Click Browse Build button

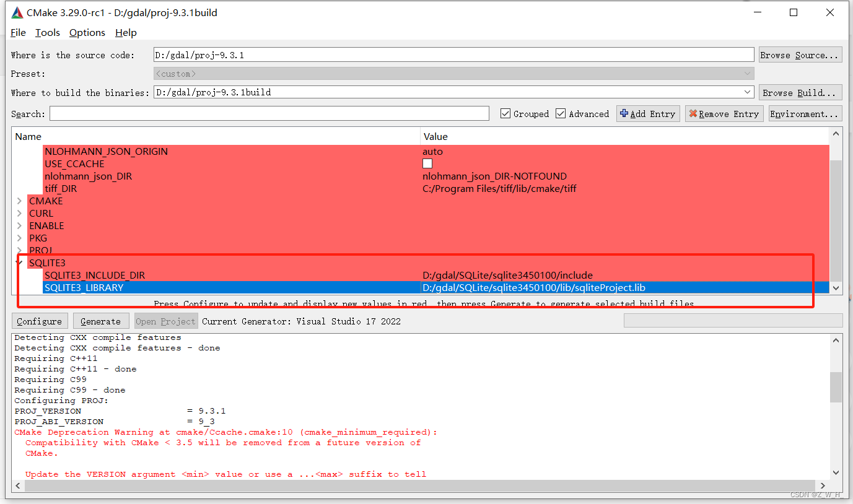click(800, 92)
